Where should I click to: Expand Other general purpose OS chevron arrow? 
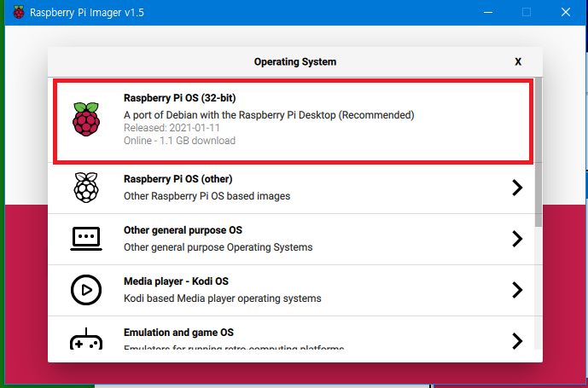[517, 239]
